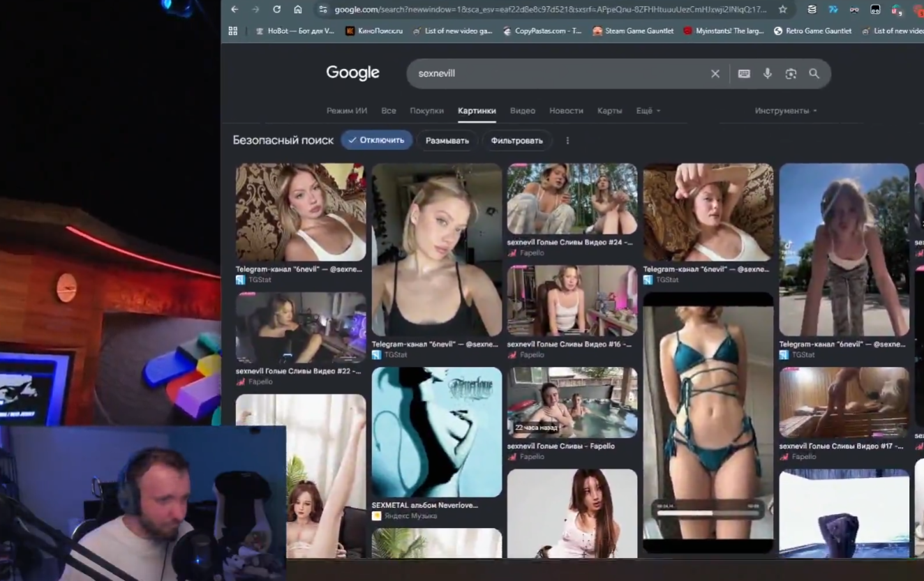Click the stacked-discs extension icon

812,10
